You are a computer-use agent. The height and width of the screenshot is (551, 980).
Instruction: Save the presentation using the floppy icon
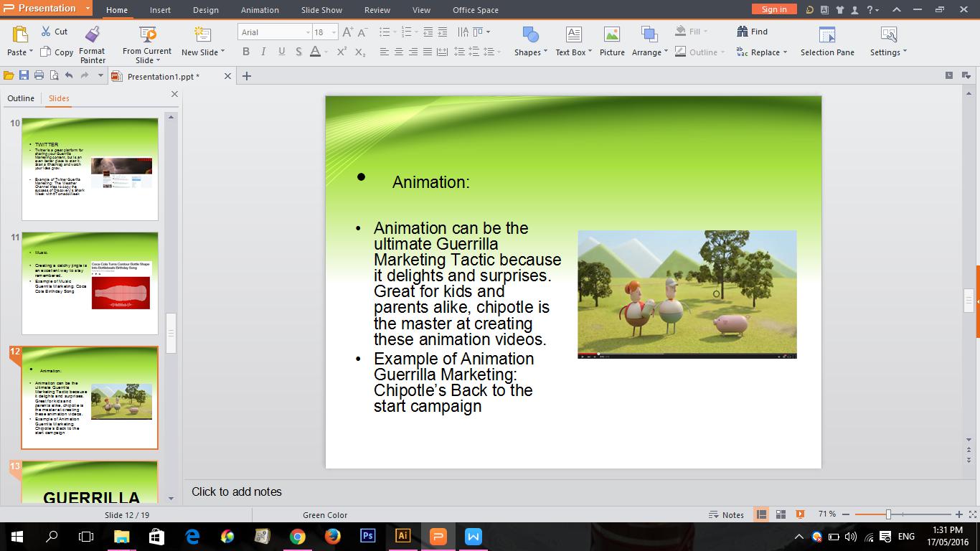pos(24,75)
